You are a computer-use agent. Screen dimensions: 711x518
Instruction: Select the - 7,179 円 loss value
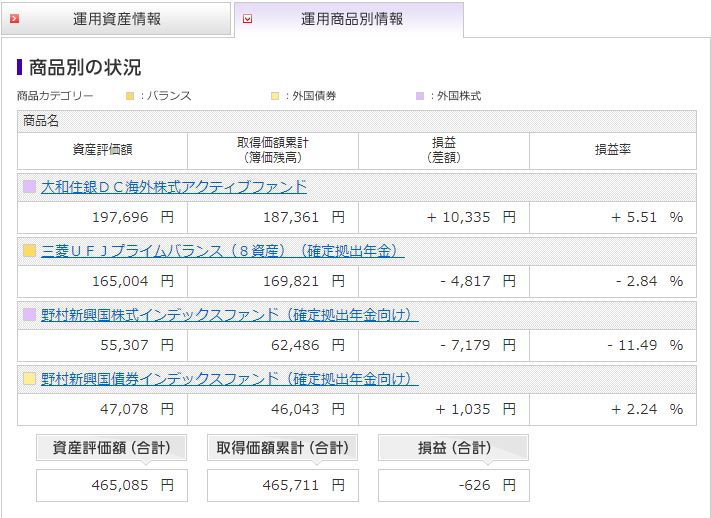(x=478, y=345)
